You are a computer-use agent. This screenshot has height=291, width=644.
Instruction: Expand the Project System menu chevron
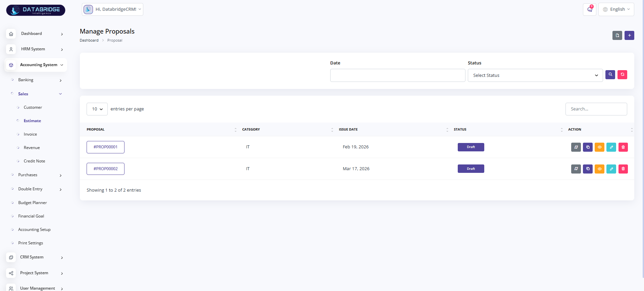[x=62, y=274]
